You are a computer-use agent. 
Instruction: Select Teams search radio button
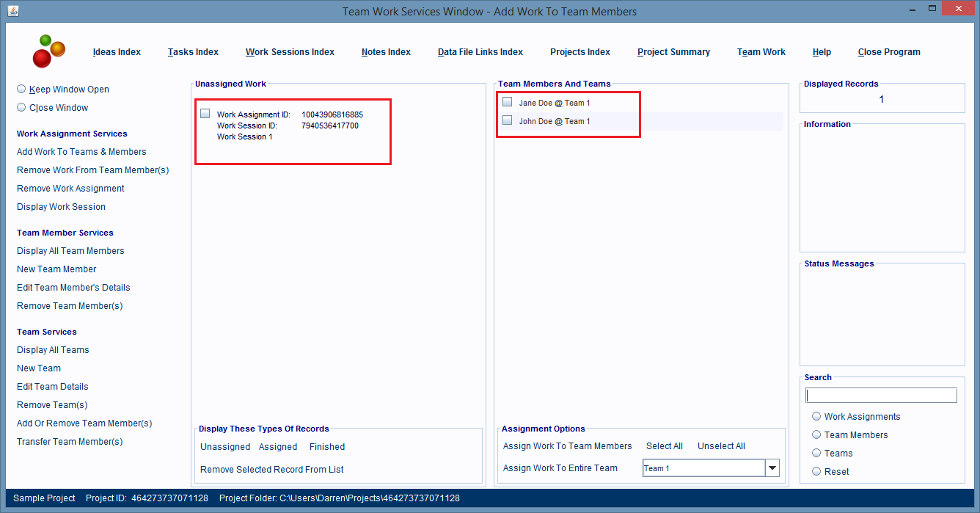click(x=816, y=453)
